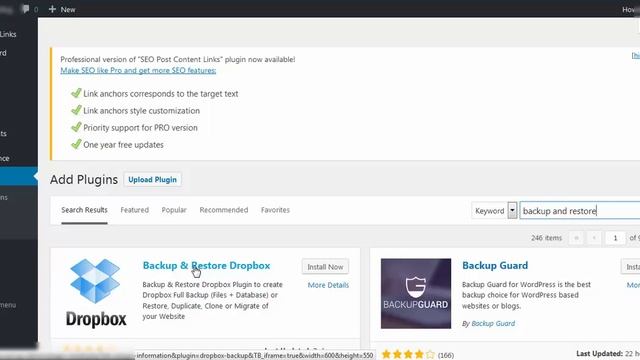
Task: Click the Install button for Backup Guard
Action: pyautogui.click(x=631, y=267)
